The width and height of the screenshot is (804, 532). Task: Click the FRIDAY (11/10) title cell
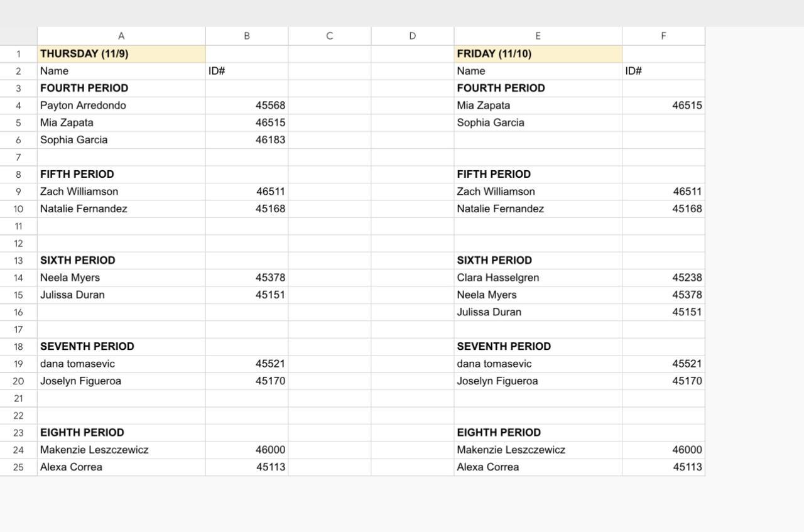(538, 54)
